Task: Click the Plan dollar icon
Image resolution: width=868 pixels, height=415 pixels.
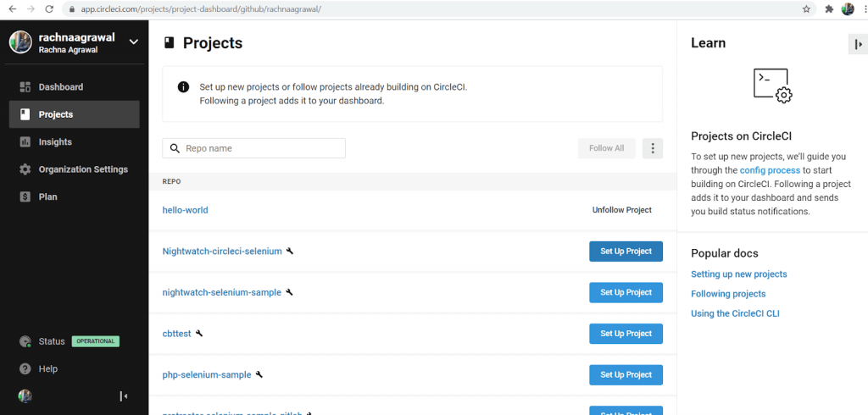Action: pyautogui.click(x=25, y=197)
